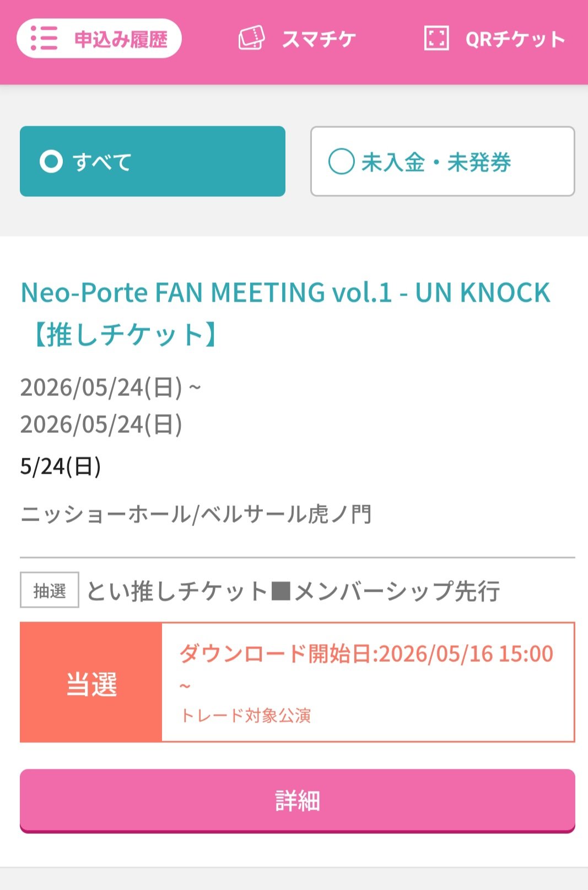This screenshot has height=890, width=588.
Task: Tap the とい推しチケット■メンバーシップ先行 ticket name
Action: (x=293, y=591)
